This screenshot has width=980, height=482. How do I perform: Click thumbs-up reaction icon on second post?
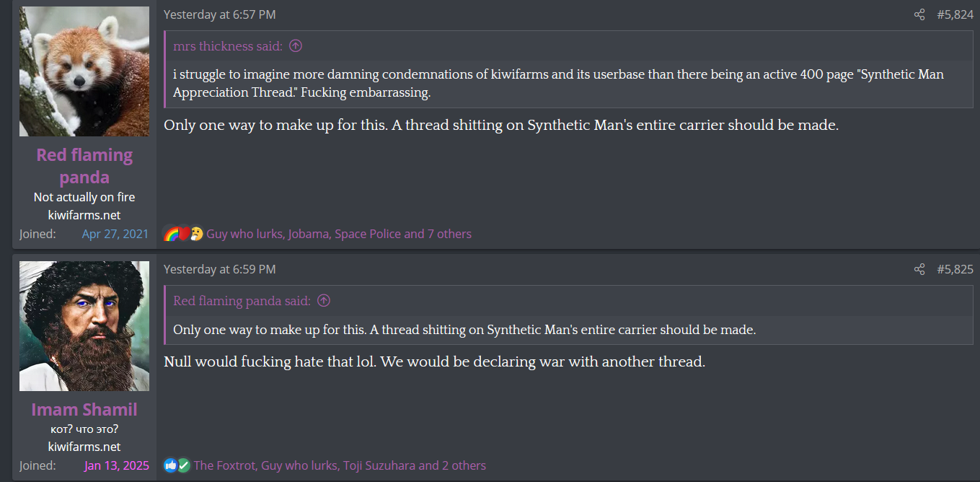point(170,465)
